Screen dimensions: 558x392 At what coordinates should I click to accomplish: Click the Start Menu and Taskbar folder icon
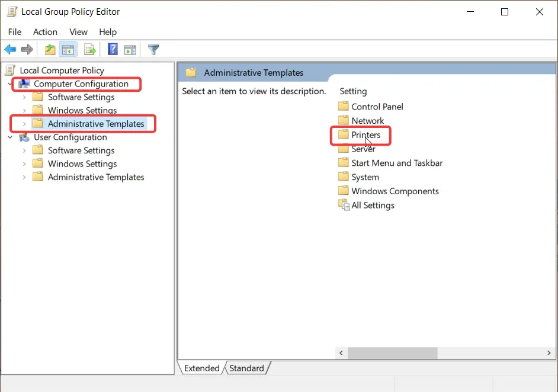pyautogui.click(x=343, y=163)
